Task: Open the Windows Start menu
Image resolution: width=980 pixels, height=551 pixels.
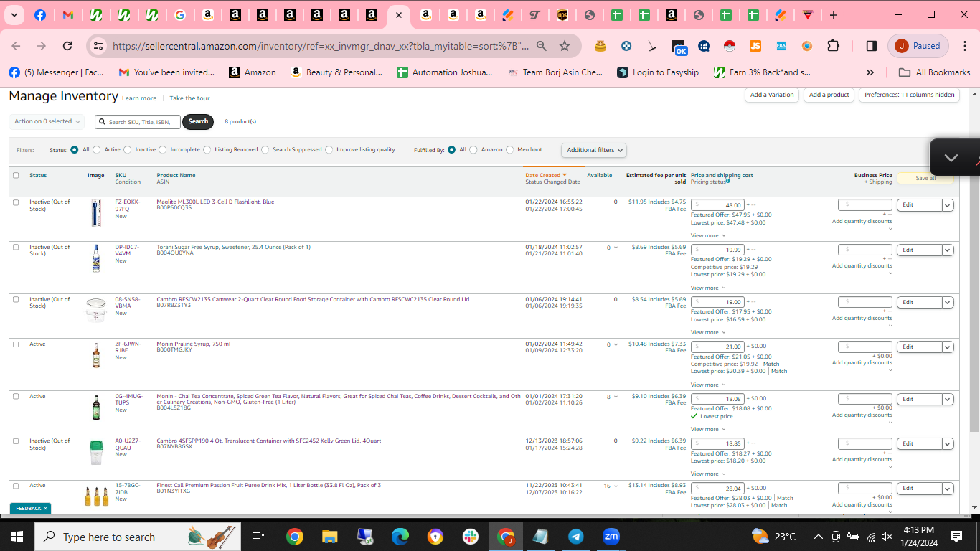Action: click(17, 537)
